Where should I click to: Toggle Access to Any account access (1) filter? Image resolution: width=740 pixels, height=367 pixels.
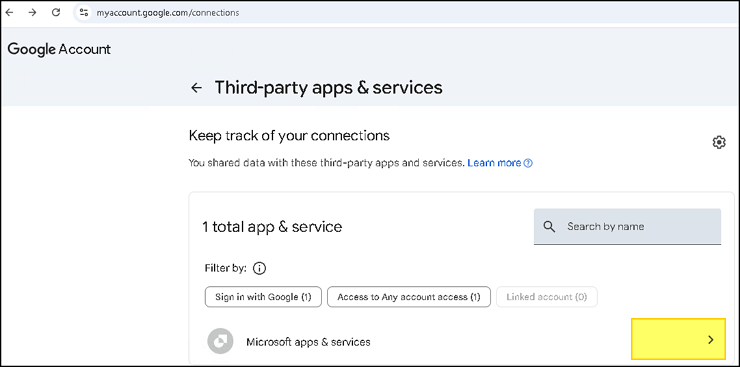[x=409, y=297]
